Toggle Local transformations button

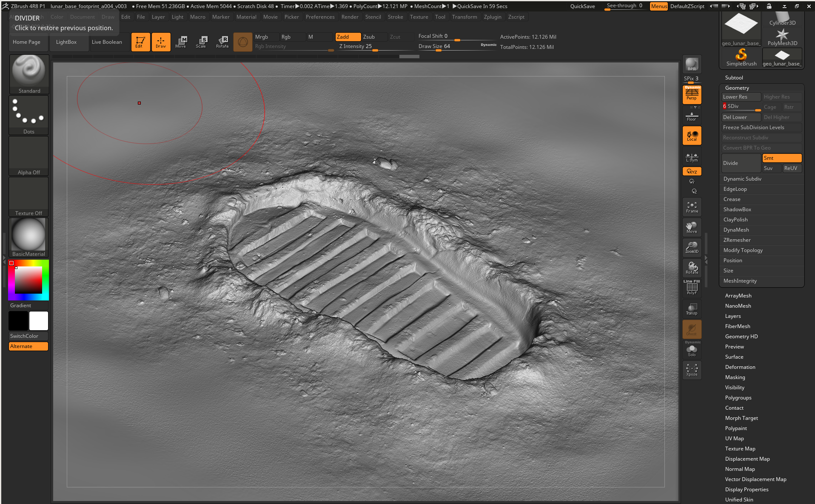click(x=692, y=136)
